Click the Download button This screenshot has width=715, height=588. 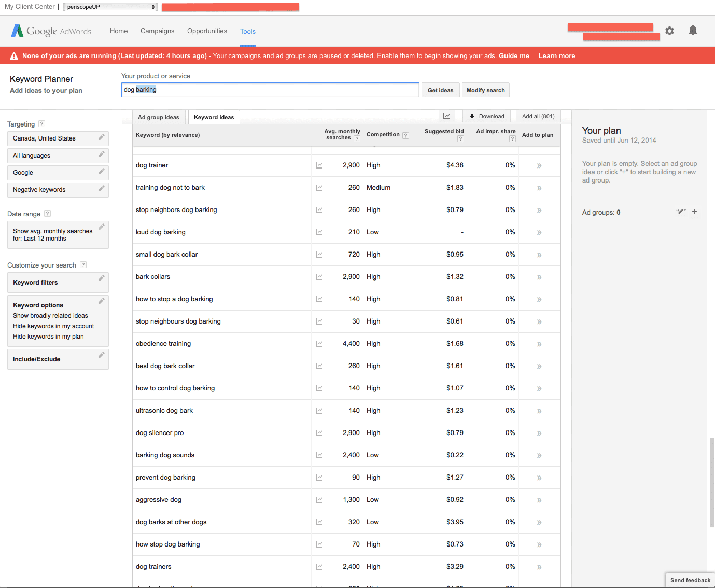(486, 116)
